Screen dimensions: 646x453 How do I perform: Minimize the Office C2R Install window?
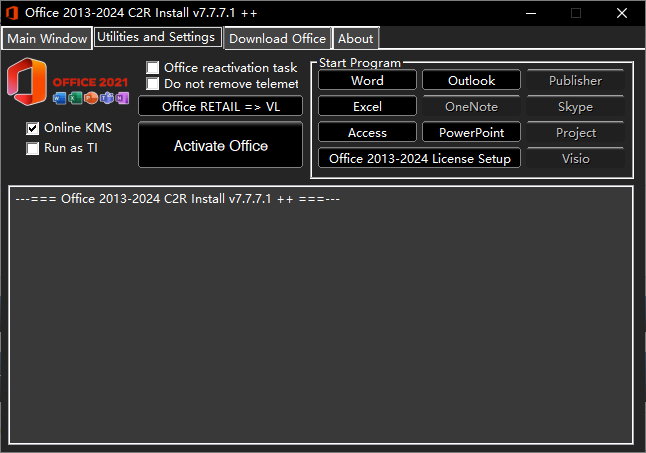pyautogui.click(x=531, y=13)
